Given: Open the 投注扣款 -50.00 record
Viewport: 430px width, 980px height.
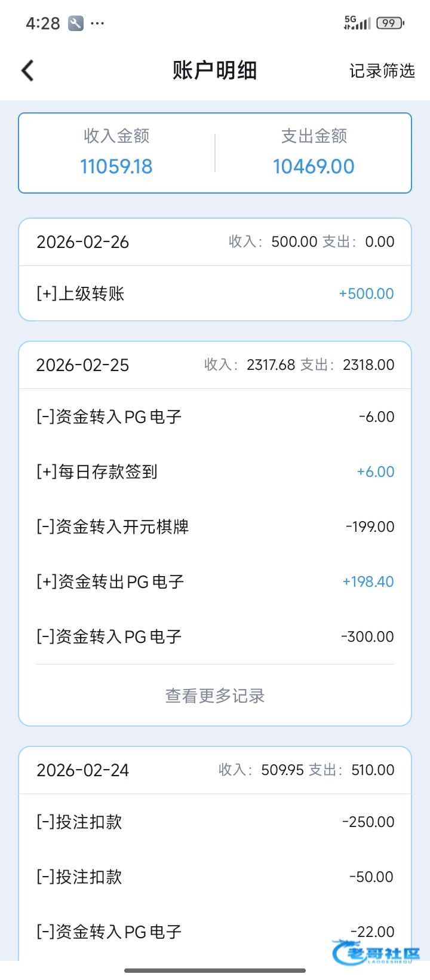Looking at the screenshot, I should [215, 877].
